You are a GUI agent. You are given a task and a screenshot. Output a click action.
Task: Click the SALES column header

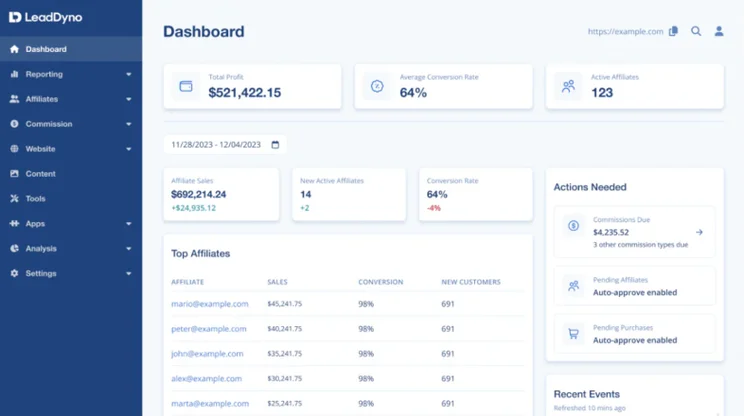pyautogui.click(x=278, y=282)
